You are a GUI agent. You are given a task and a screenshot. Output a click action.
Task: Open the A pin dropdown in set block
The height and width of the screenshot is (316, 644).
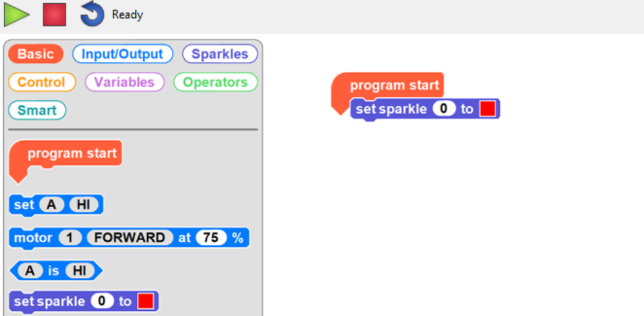coord(51,205)
